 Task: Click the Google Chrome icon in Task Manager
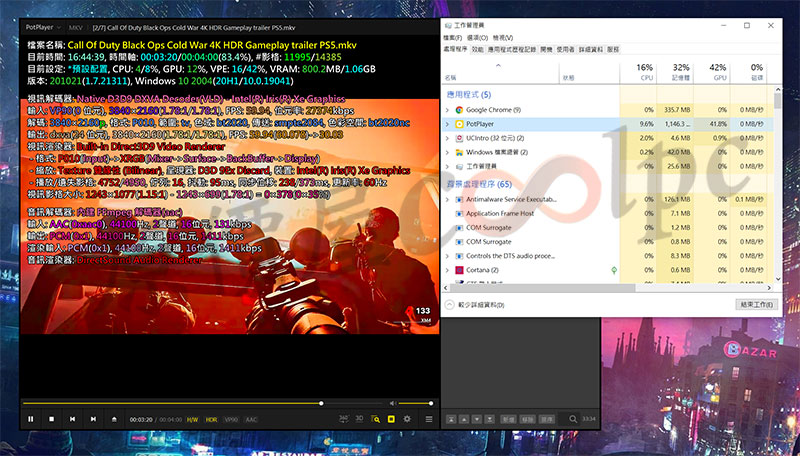point(459,110)
